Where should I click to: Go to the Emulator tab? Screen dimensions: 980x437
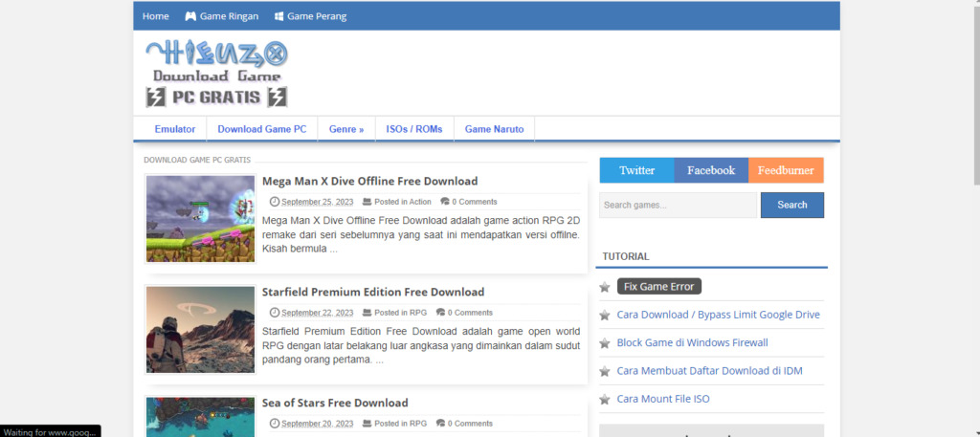[175, 129]
